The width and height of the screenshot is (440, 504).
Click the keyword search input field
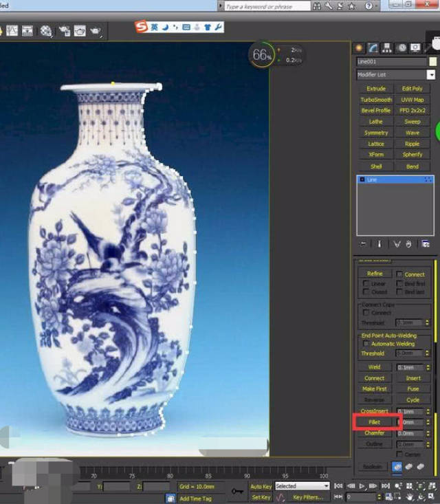coord(263,6)
